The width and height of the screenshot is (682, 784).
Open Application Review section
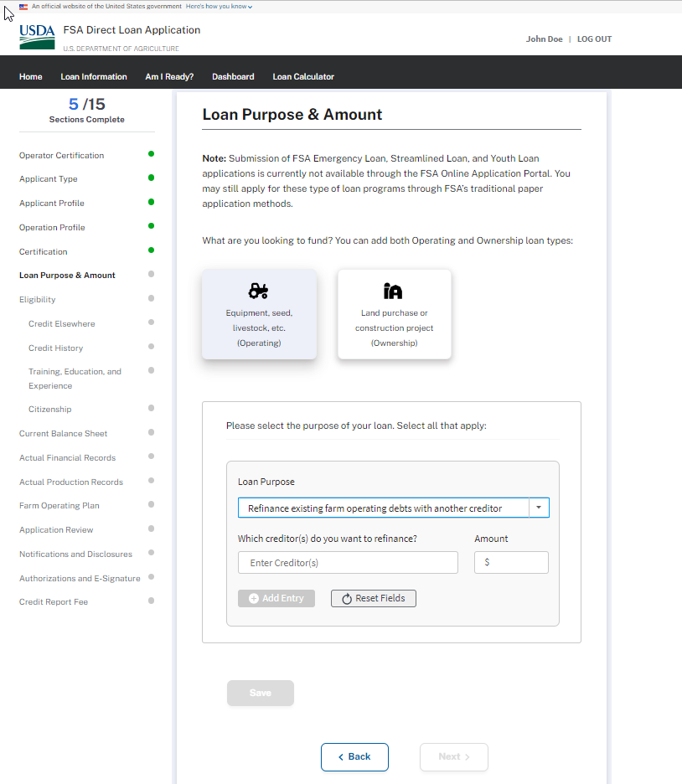[x=56, y=529]
